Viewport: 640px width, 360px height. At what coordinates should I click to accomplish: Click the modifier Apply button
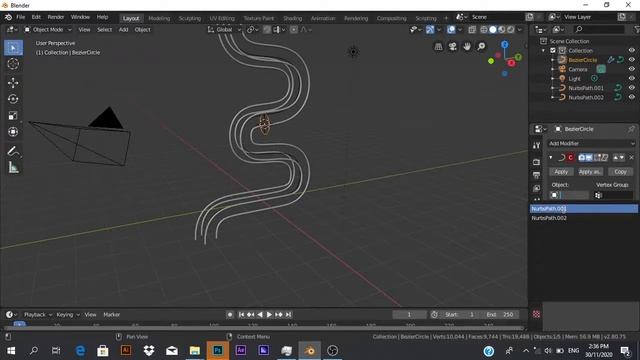point(561,172)
